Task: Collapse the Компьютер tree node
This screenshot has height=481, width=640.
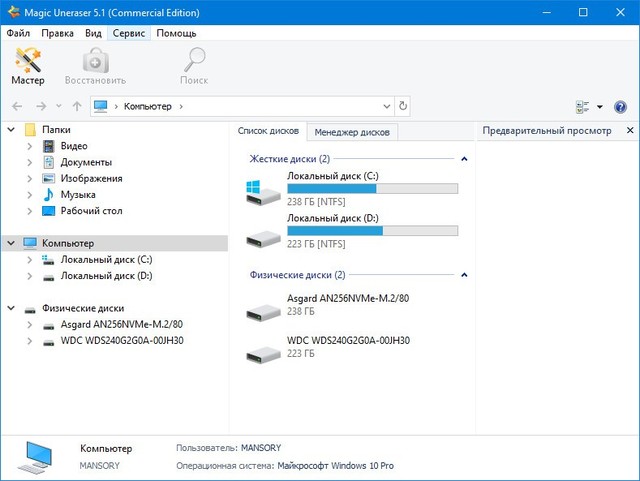Action: 11,243
